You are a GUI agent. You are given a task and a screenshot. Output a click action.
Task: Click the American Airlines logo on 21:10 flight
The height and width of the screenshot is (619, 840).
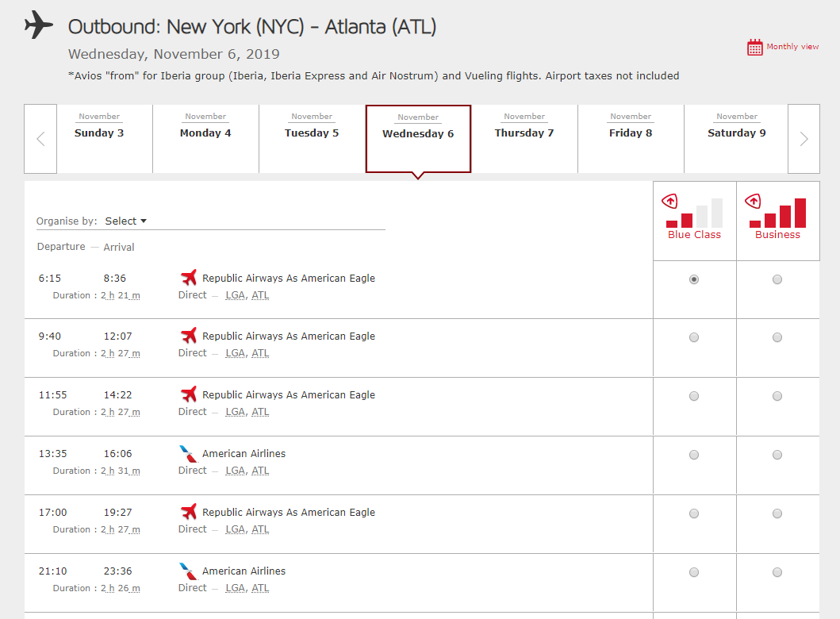pyautogui.click(x=189, y=571)
